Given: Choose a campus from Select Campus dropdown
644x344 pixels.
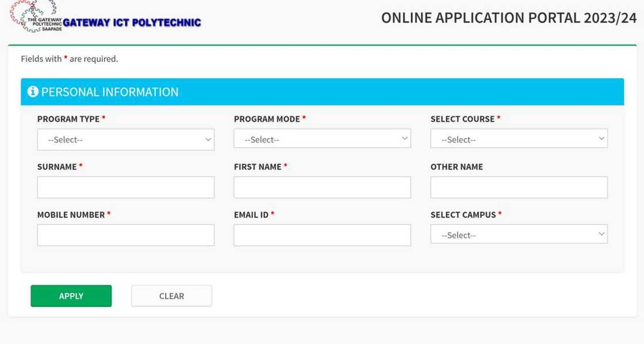Looking at the screenshot, I should point(519,234).
